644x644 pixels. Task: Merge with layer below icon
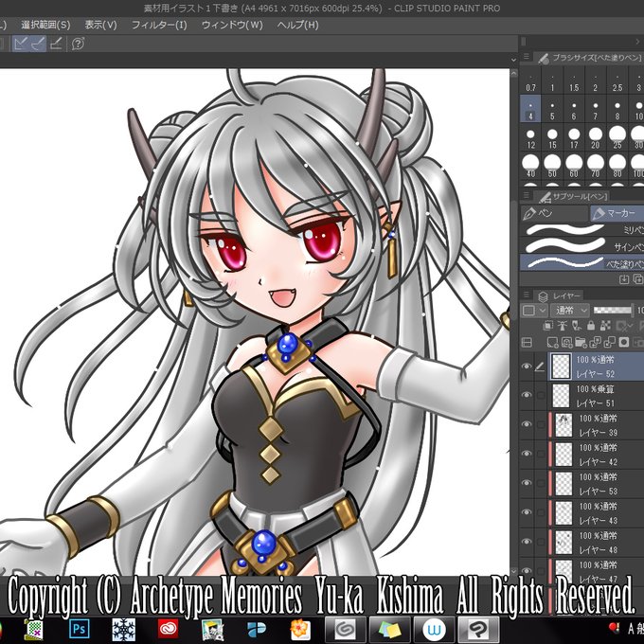pyautogui.click(x=610, y=342)
